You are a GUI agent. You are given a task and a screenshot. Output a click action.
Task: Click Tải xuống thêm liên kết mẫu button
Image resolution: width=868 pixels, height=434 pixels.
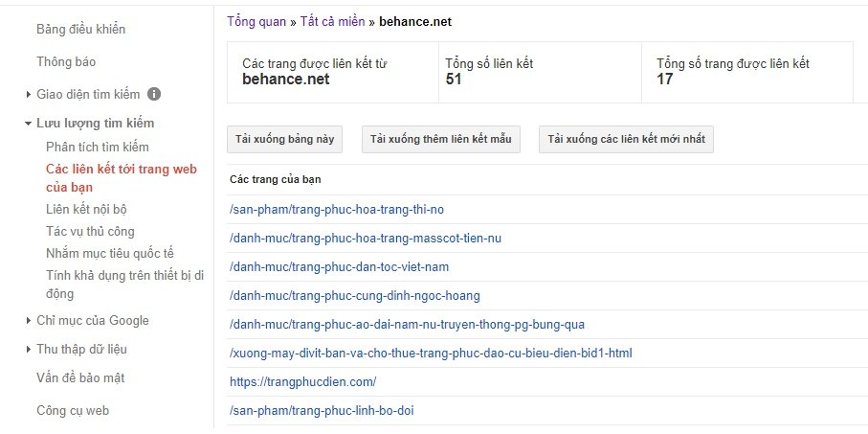440,139
